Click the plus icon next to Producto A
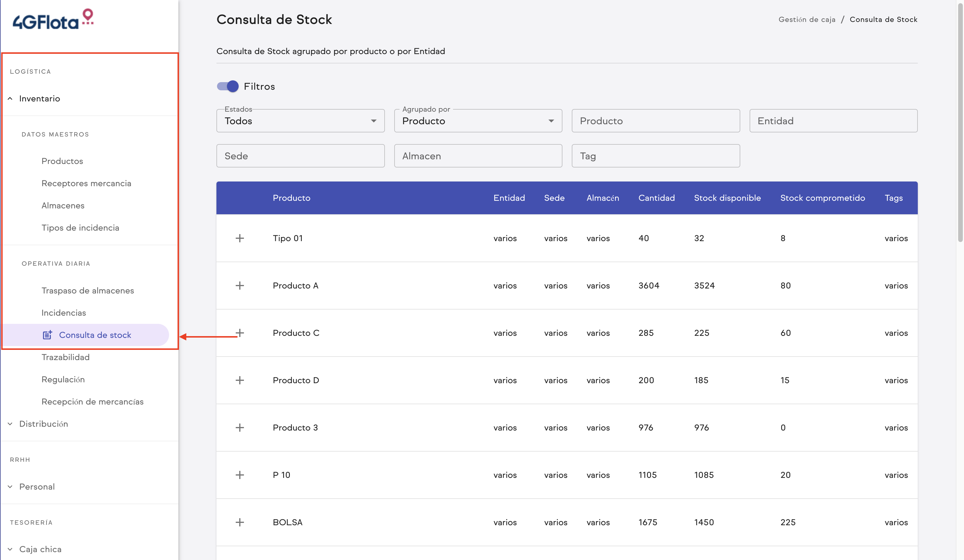964x560 pixels. pos(240,285)
